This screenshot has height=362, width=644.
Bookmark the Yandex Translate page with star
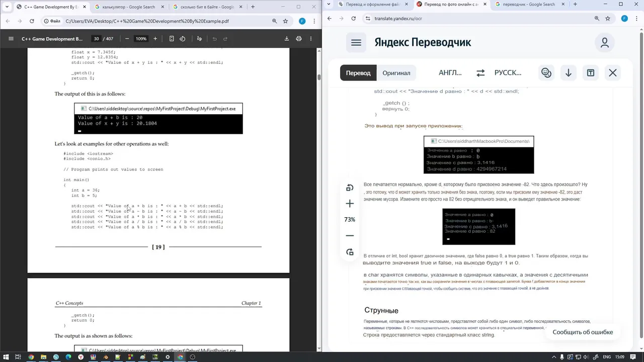click(608, 18)
